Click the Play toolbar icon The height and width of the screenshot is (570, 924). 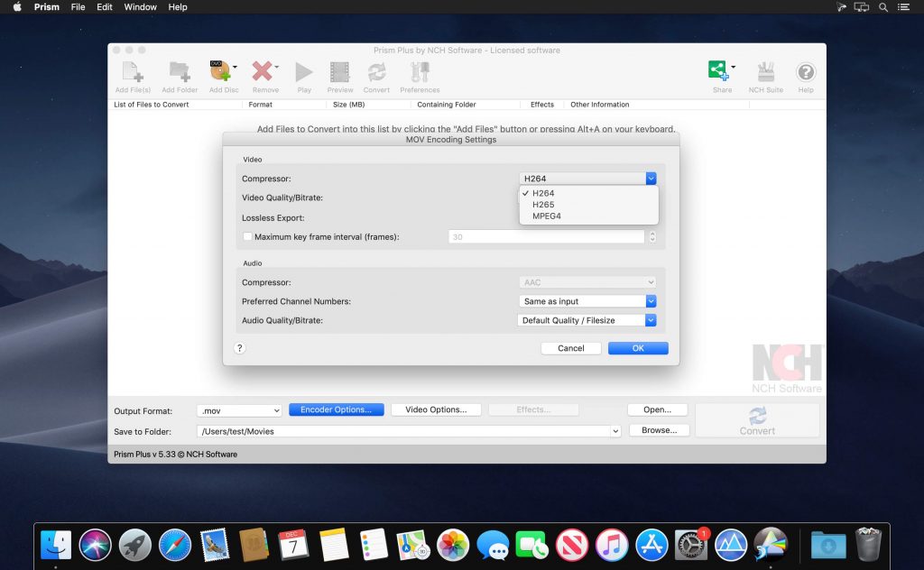[304, 78]
